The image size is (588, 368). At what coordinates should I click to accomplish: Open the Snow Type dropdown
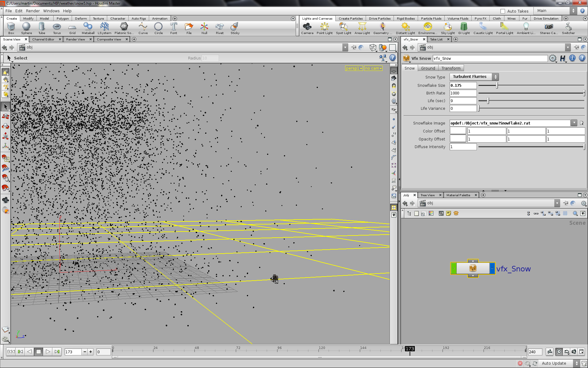click(474, 77)
